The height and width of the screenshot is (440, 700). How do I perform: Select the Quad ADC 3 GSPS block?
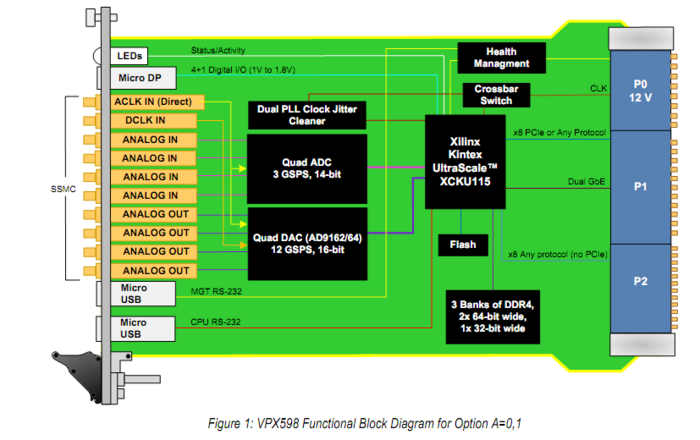[x=307, y=169]
